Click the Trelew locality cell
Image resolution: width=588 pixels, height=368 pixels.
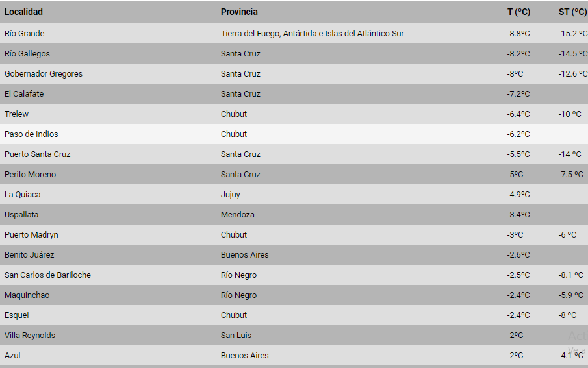(17, 114)
